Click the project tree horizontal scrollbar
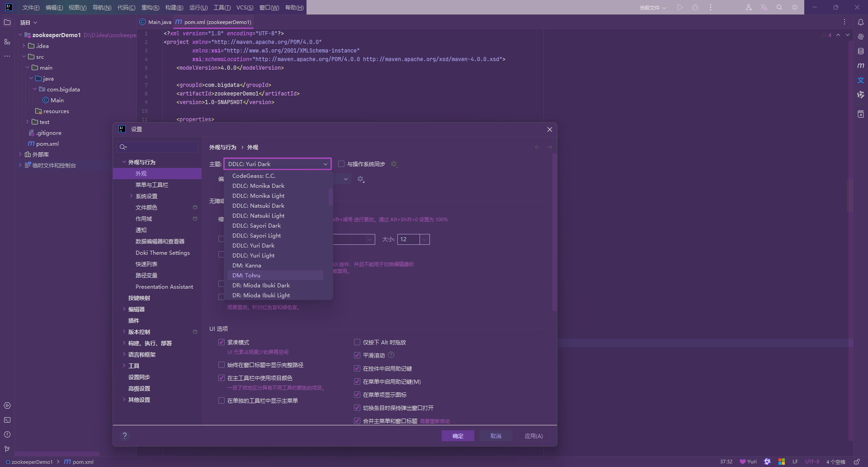 point(57,453)
